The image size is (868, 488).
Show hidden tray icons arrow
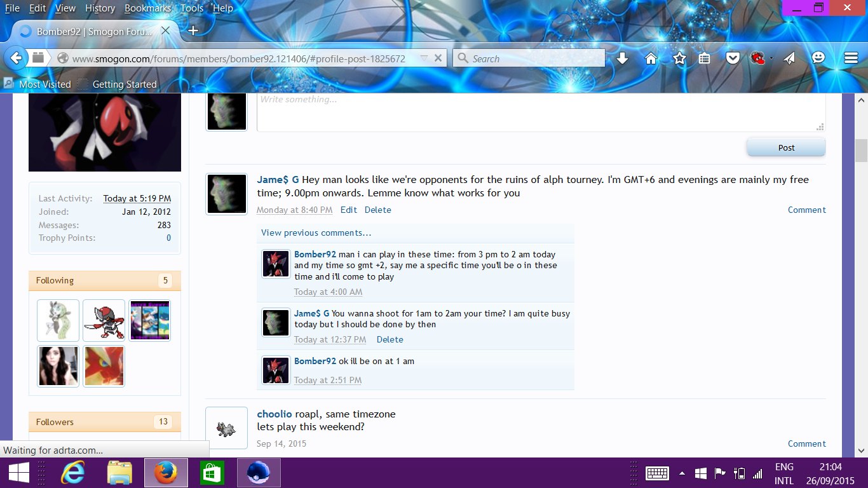click(x=682, y=473)
